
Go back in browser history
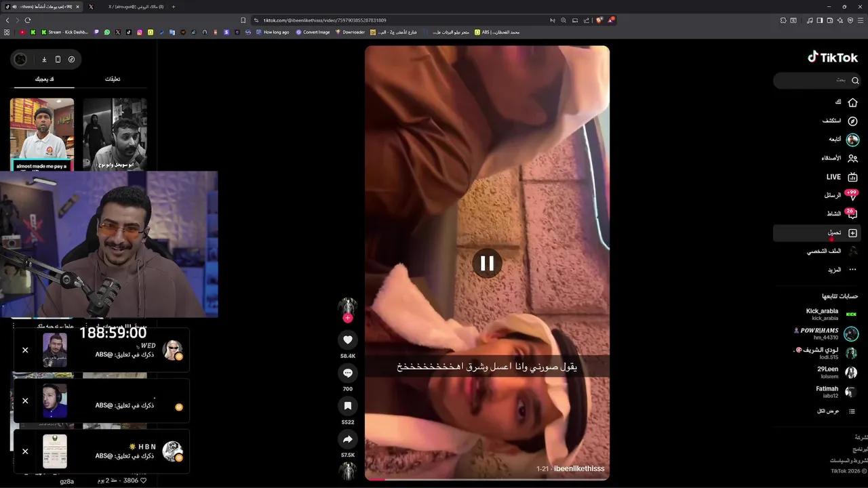(x=7, y=20)
